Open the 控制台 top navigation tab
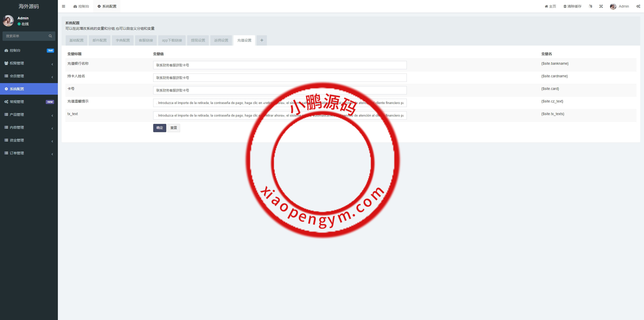The width and height of the screenshot is (644, 320). click(81, 6)
